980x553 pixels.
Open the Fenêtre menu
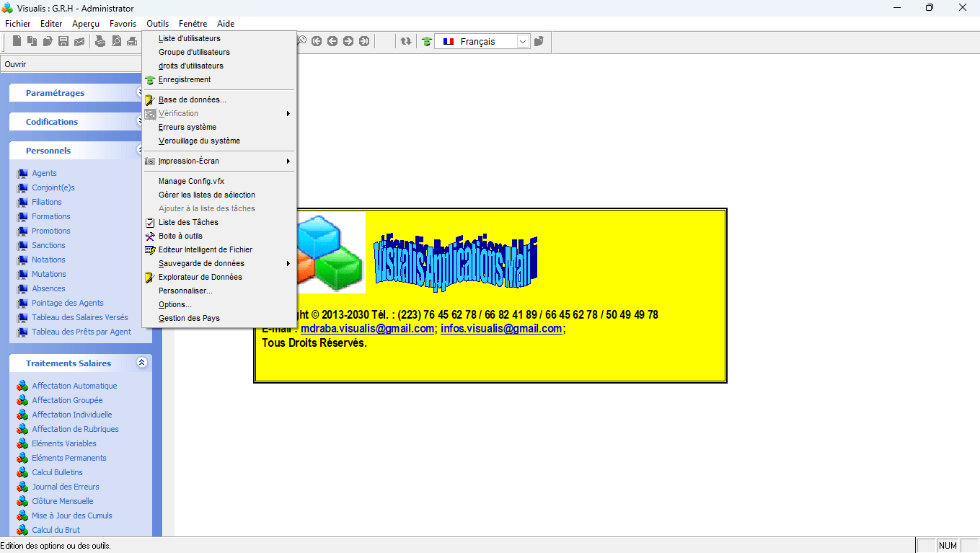[x=193, y=24]
